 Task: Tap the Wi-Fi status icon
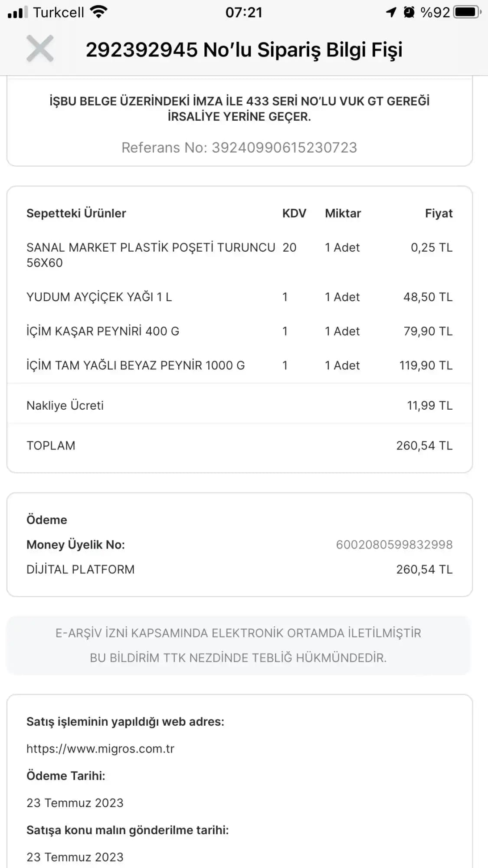coord(99,12)
